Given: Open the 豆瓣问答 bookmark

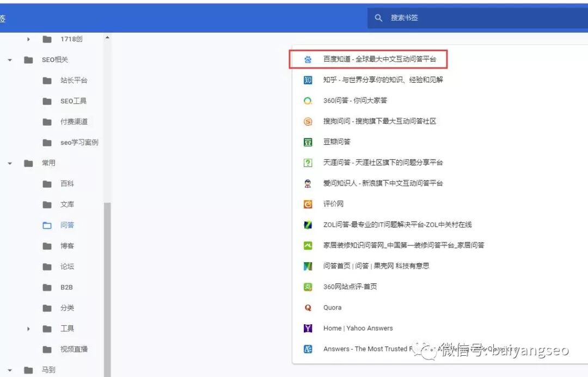Looking at the screenshot, I should tap(337, 141).
